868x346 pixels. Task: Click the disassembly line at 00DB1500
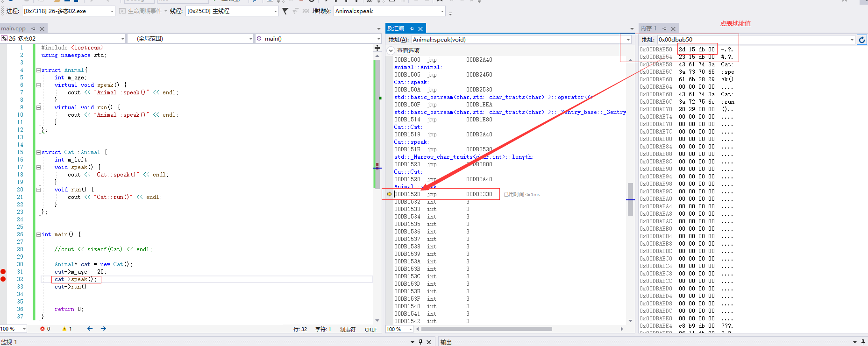443,60
